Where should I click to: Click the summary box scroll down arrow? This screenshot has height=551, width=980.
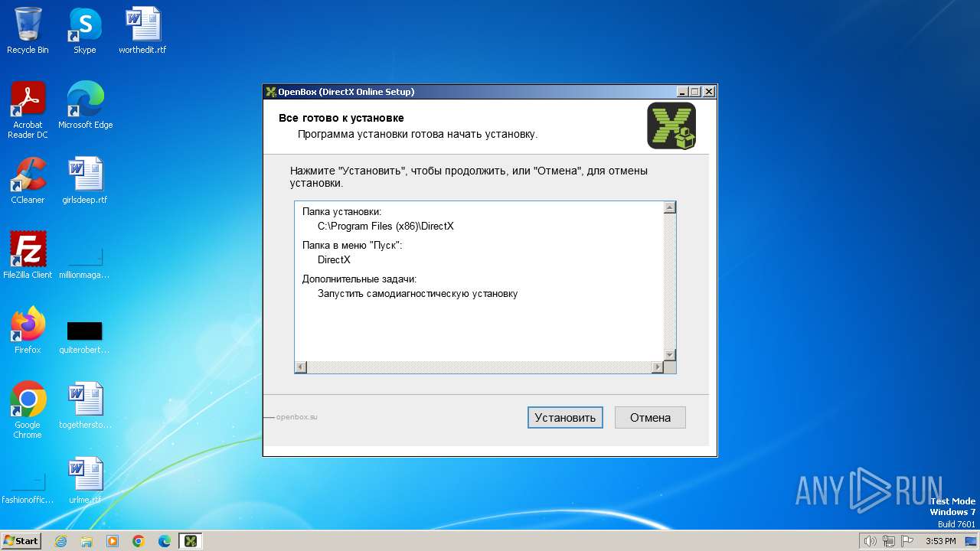[670, 355]
